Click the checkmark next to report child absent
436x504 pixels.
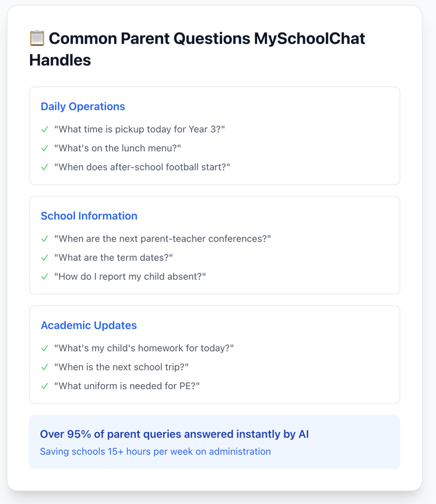coord(45,277)
